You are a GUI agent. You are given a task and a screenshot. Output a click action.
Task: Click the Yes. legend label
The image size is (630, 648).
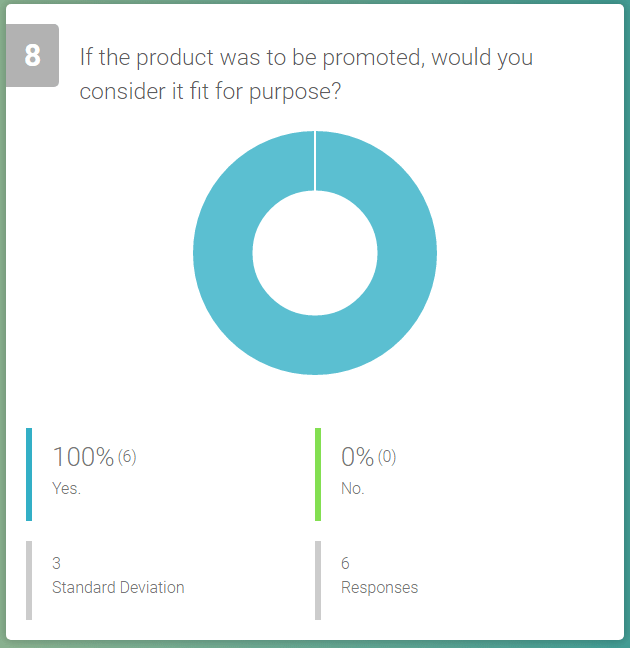click(66, 489)
